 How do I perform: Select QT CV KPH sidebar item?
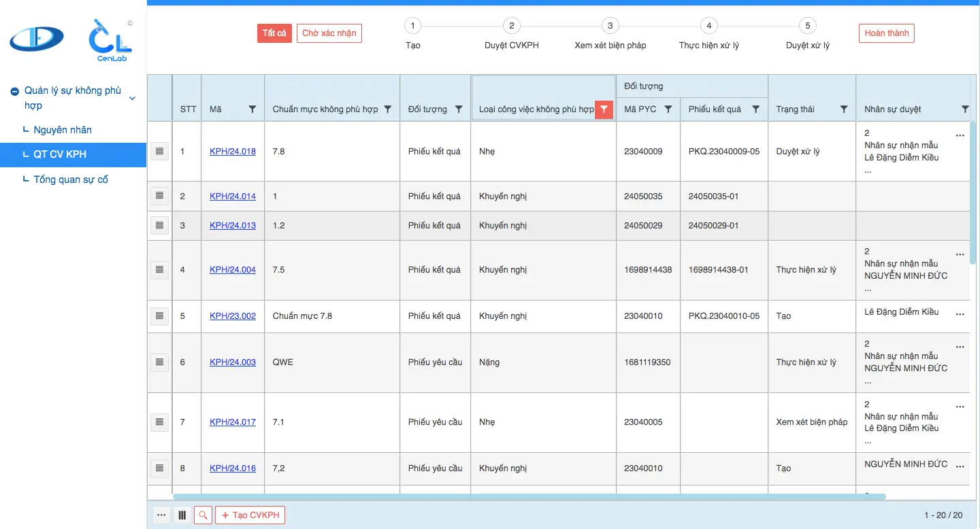[73, 154]
